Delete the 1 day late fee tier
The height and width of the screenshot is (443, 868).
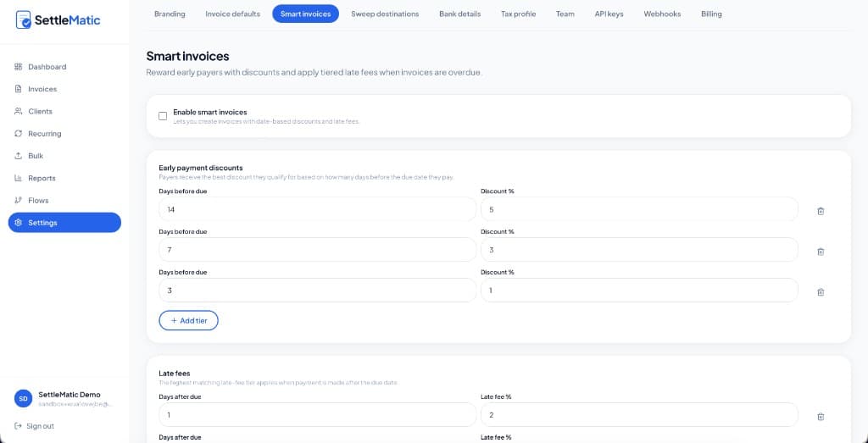click(821, 417)
